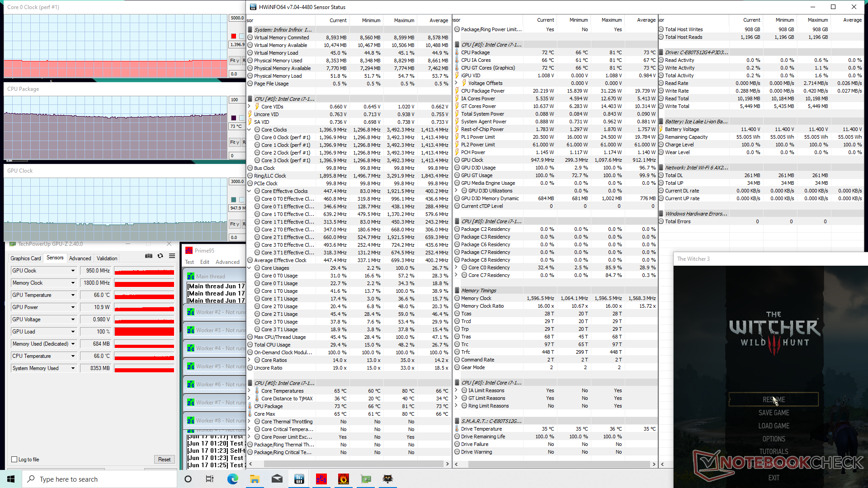Click Fit y on CPU Package graph
This screenshot has width=868, height=488.
pos(234,142)
